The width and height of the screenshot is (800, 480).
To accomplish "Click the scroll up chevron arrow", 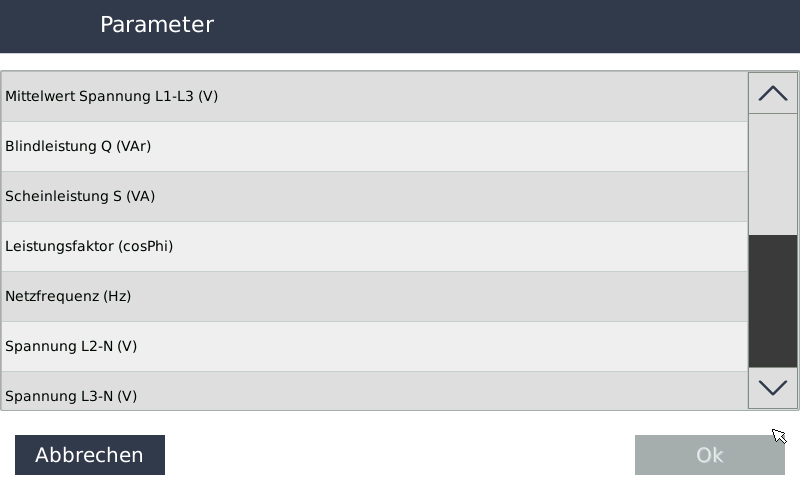I will click(773, 94).
